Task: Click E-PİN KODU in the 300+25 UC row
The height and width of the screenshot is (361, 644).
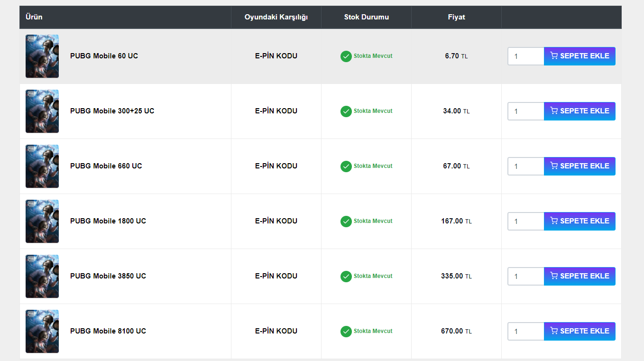Action: pyautogui.click(x=276, y=111)
